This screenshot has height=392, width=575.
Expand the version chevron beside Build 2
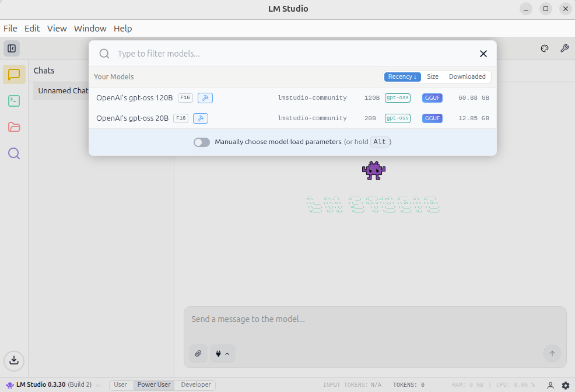click(98, 385)
